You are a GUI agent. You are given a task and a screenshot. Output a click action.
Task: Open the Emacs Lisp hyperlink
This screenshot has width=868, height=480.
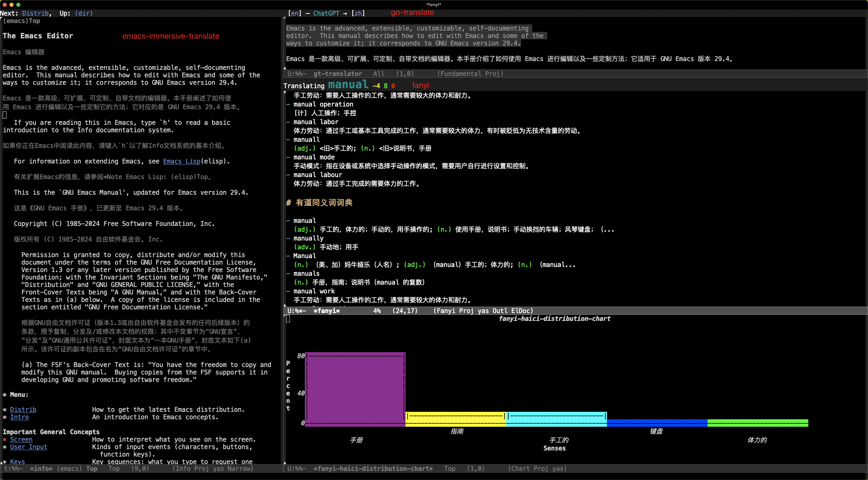click(x=182, y=161)
